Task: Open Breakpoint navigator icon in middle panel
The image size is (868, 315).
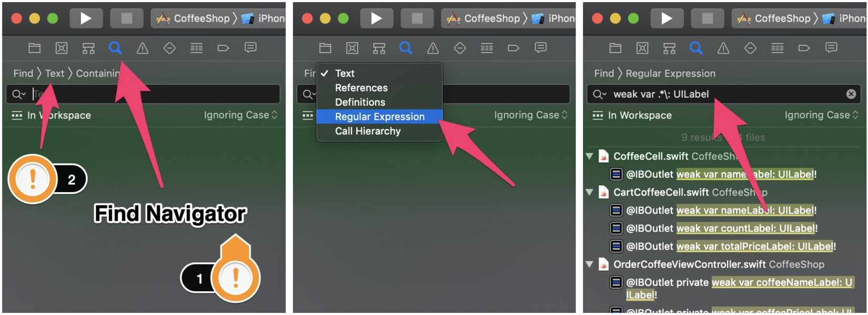Action: (x=514, y=48)
